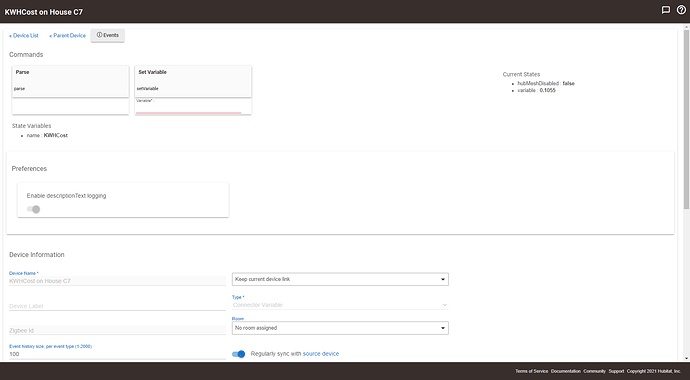This screenshot has height=380, width=690.
Task: Run the Set Variable command
Action: pyautogui.click(x=193, y=81)
